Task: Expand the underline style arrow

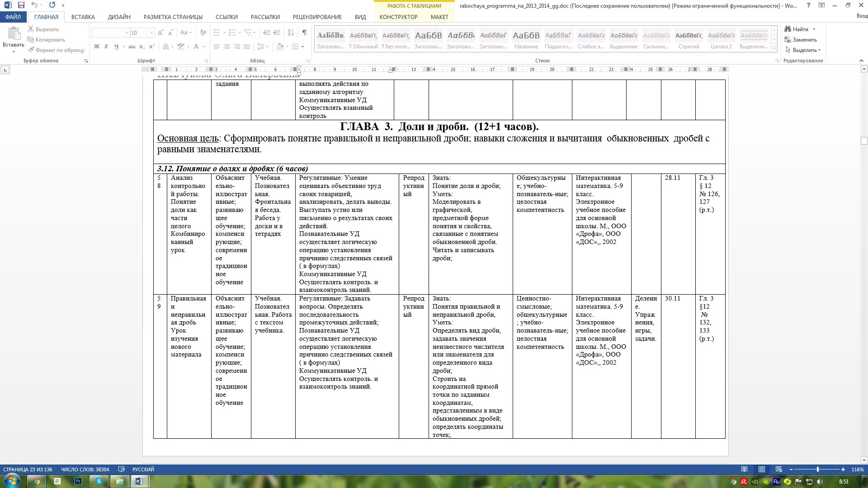Action: pyautogui.click(x=123, y=47)
